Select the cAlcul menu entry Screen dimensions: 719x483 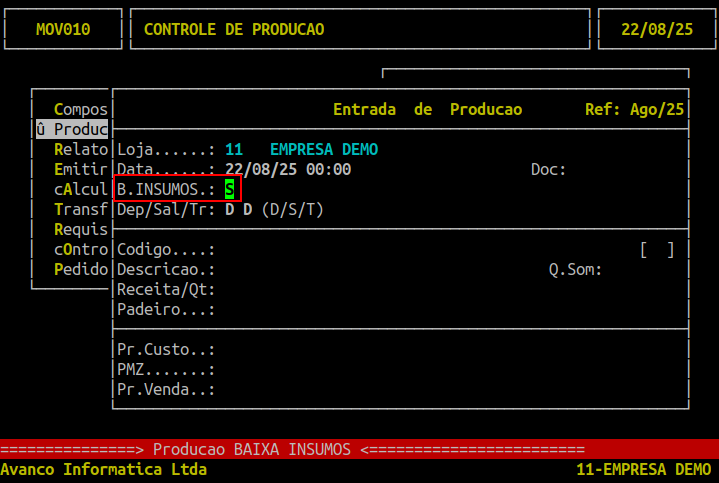[x=80, y=189]
